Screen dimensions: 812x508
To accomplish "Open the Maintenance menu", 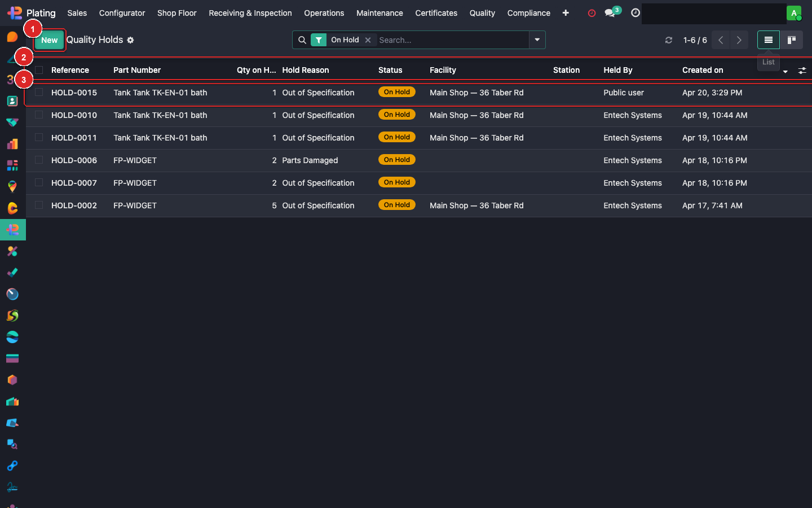I will click(x=379, y=13).
